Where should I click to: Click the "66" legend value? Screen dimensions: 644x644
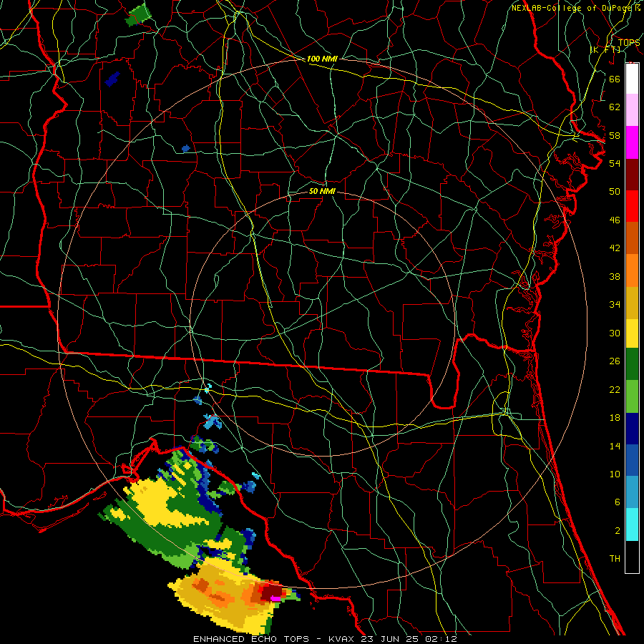[615, 79]
